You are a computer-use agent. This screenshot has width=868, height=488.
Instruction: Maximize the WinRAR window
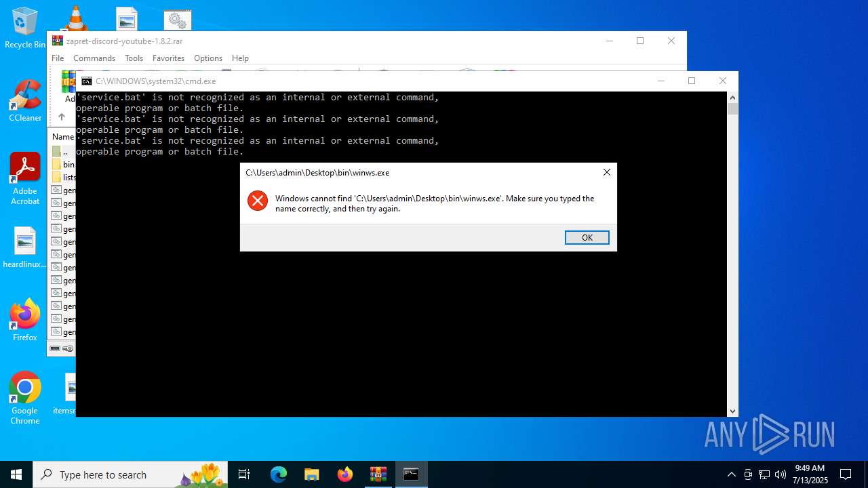640,41
